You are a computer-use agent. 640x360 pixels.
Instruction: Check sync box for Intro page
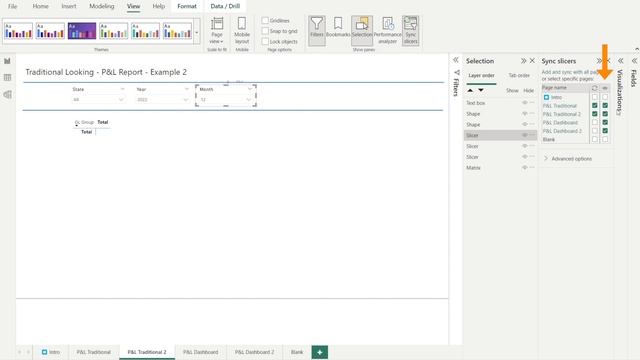pos(595,97)
